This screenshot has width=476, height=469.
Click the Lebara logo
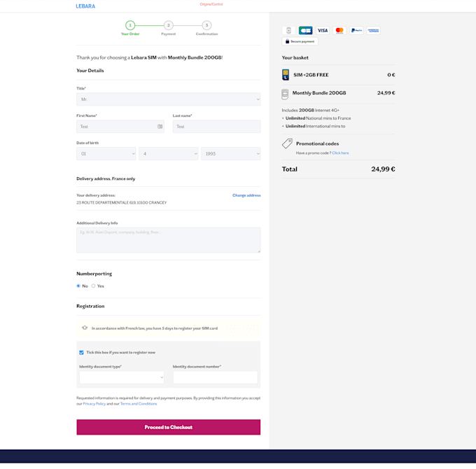pyautogui.click(x=85, y=6)
